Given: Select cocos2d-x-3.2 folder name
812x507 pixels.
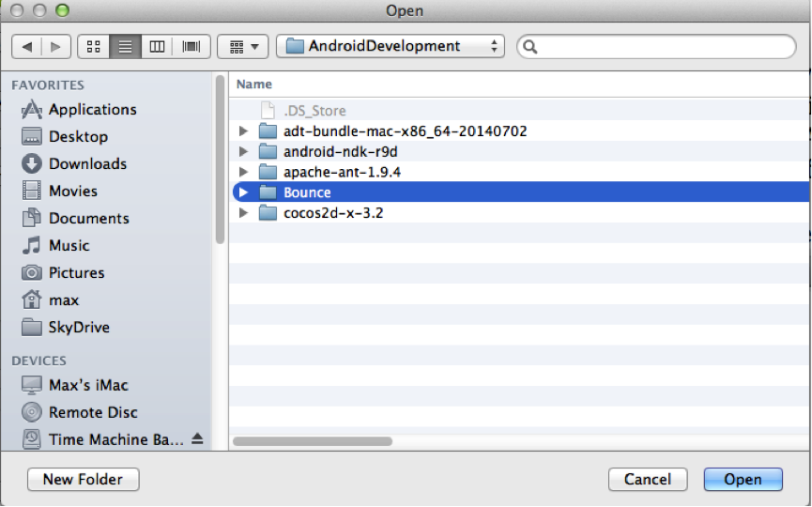Looking at the screenshot, I should coord(333,213).
